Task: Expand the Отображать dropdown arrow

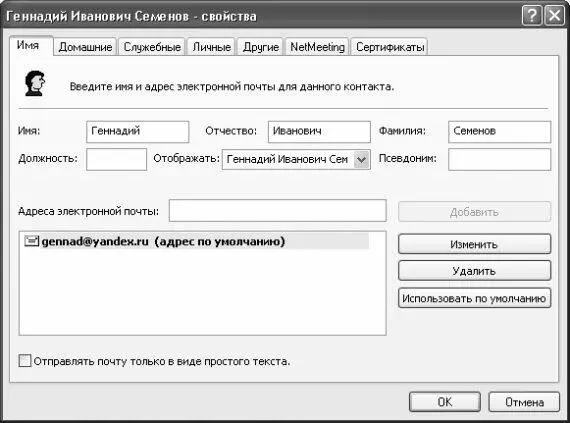Action: click(361, 159)
